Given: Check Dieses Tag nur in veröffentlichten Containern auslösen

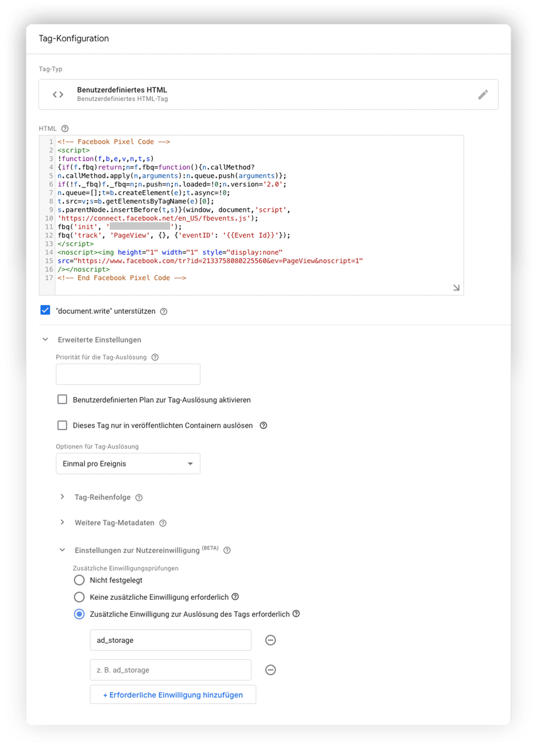Looking at the screenshot, I should click(x=62, y=425).
